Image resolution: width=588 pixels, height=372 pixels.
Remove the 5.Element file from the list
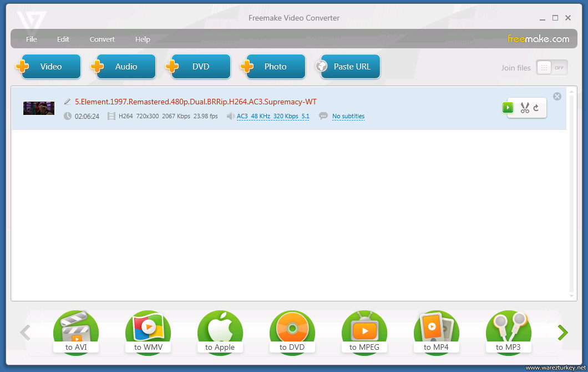557,97
